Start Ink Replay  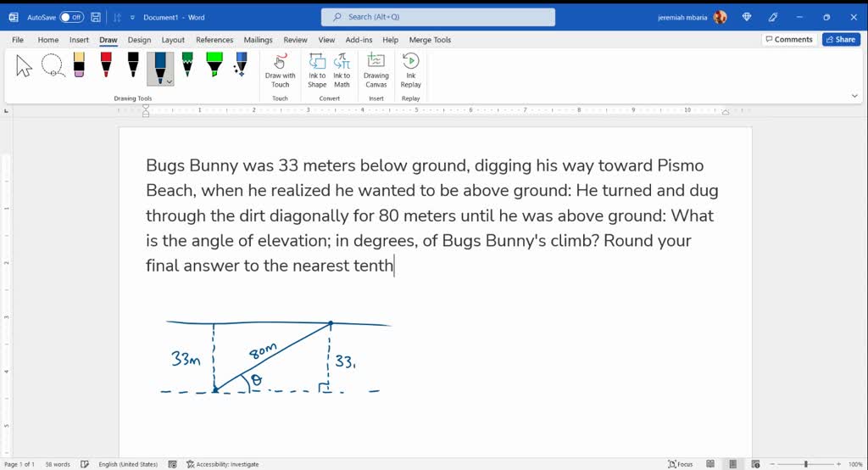[411, 70]
